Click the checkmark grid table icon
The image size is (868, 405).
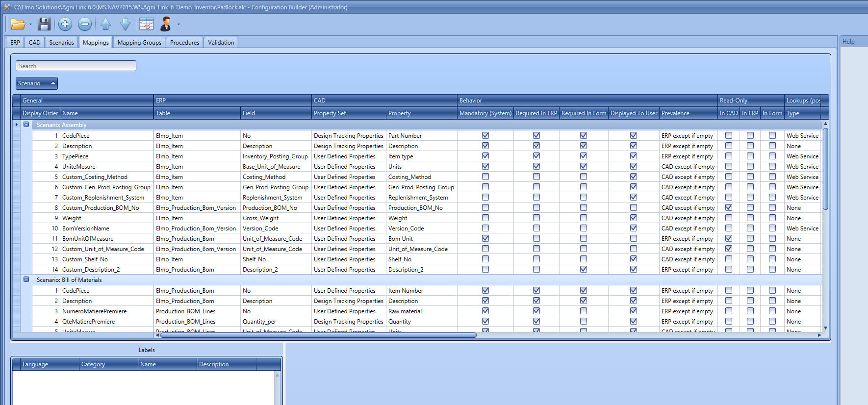pos(146,24)
